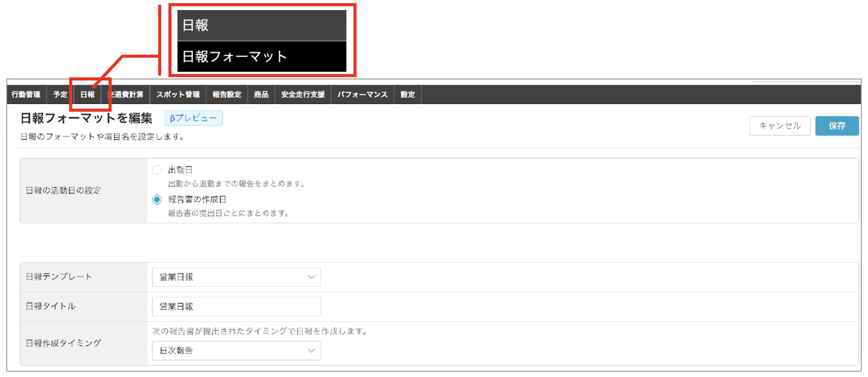Choose 日報フォーマット in the enlarged dropdown

262,57
